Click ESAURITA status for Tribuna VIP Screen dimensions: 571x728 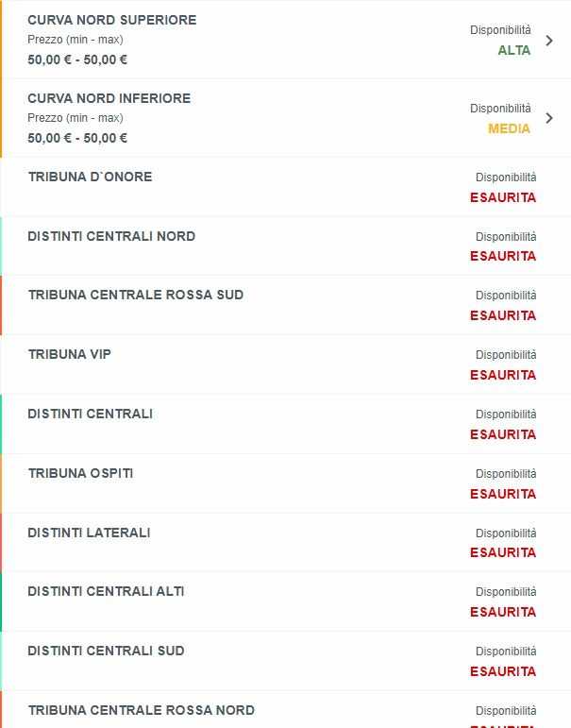[x=503, y=375]
